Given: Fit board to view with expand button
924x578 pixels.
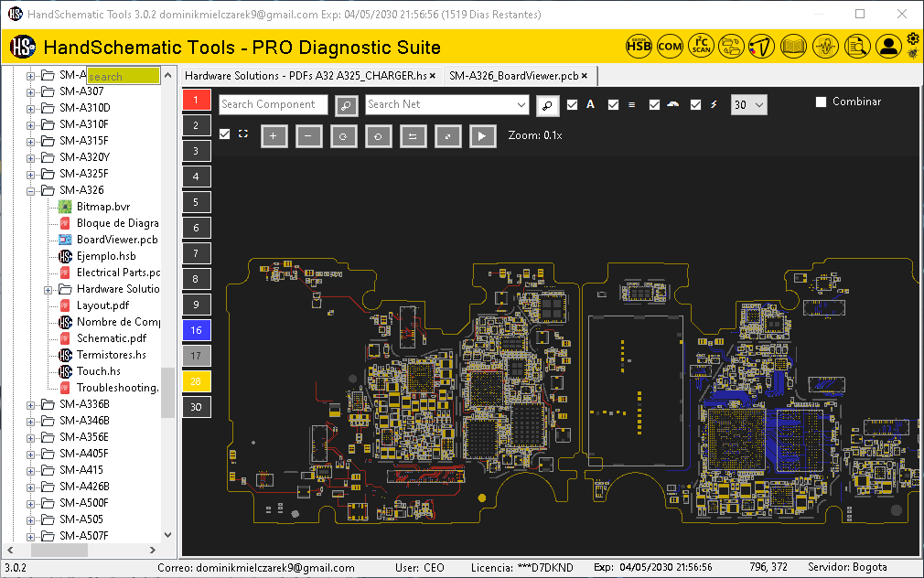Looking at the screenshot, I should point(447,136).
